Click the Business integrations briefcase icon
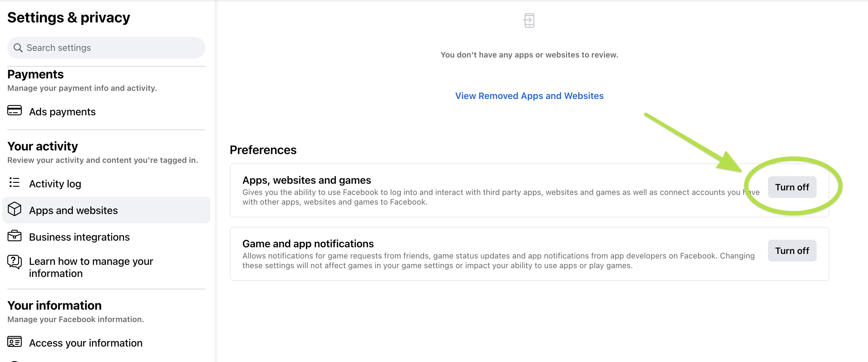The image size is (868, 362). point(15,236)
